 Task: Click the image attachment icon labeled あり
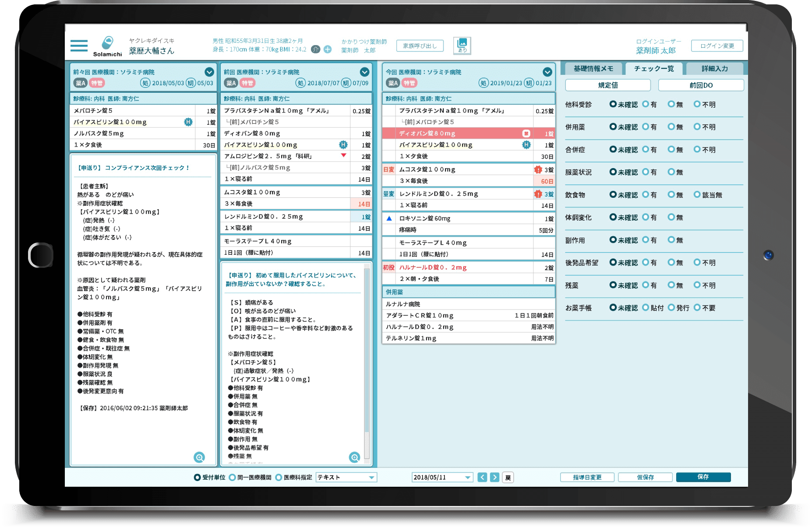(x=462, y=45)
